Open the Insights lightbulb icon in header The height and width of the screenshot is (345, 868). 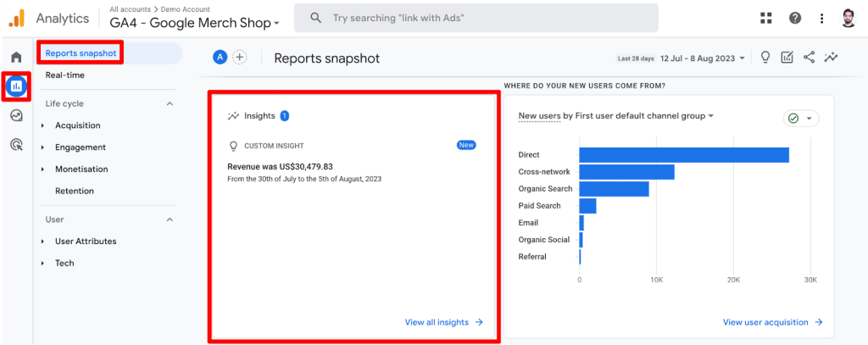(765, 57)
